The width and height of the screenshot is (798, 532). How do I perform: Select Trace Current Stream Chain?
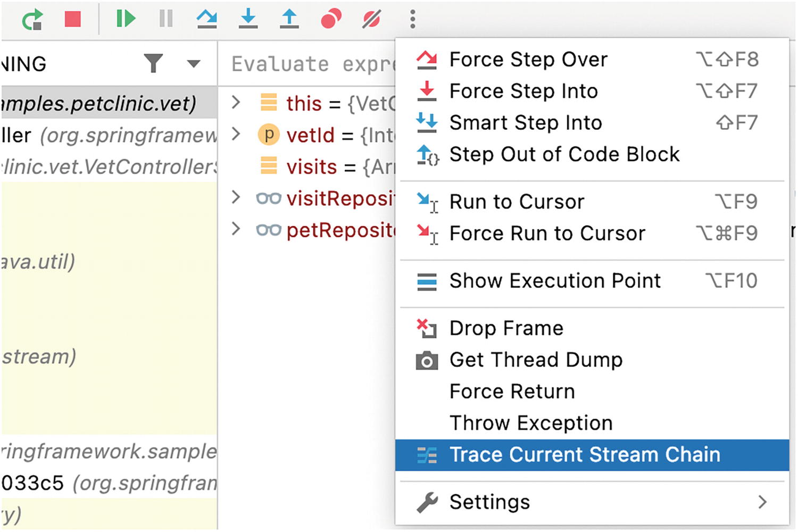tap(585, 455)
